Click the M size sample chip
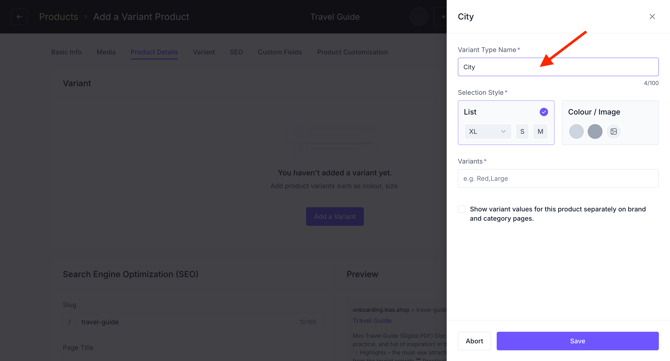670x361 pixels. click(540, 132)
